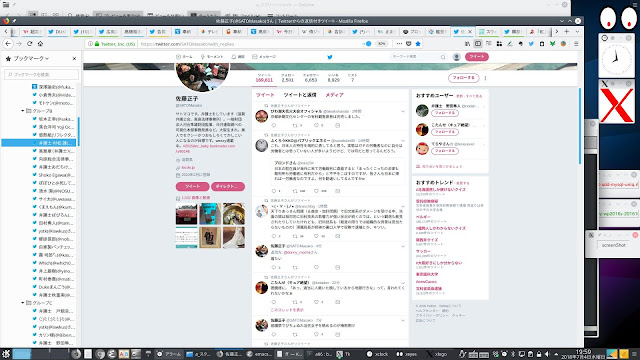Open the ブックマーク sidebar switcher dropdown
Viewport: 640px width, 360px height.
click(x=31, y=59)
